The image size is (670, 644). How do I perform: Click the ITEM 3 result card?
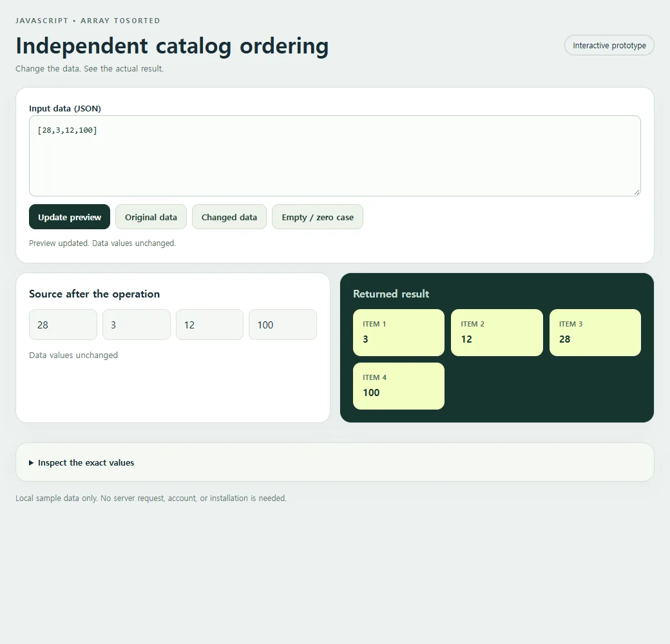tap(595, 333)
